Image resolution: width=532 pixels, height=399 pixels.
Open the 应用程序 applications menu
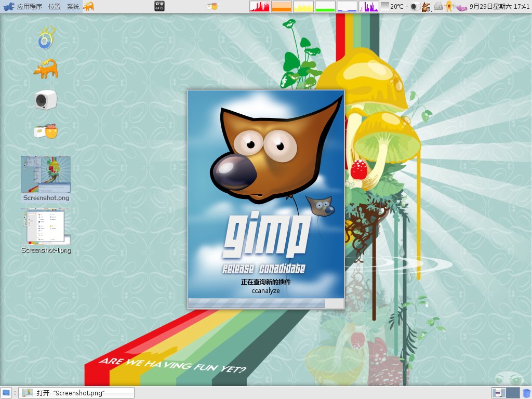click(x=30, y=6)
